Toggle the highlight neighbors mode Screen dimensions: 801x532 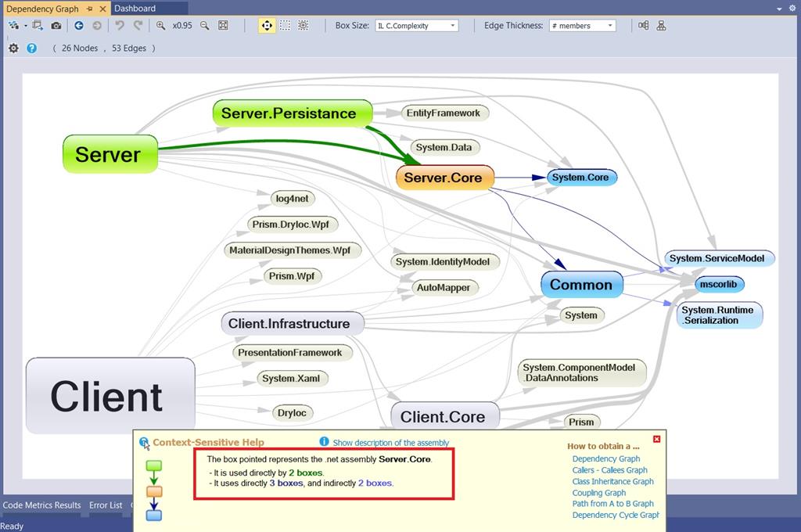tap(303, 25)
